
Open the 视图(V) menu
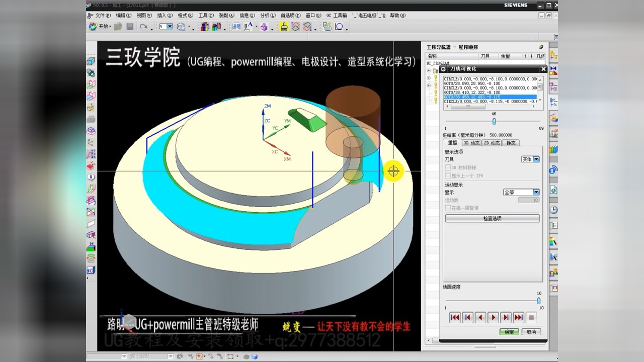coord(144,16)
